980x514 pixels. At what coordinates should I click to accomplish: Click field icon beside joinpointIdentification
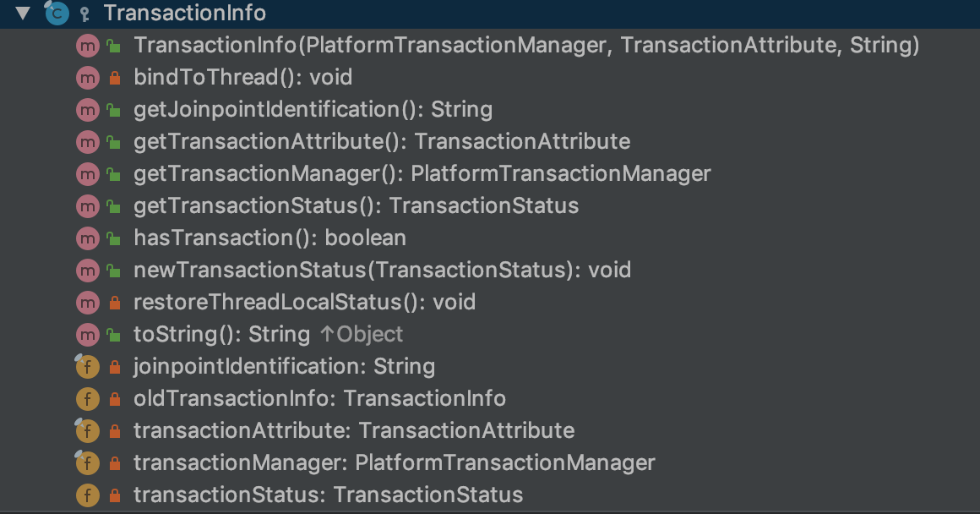[x=87, y=366]
